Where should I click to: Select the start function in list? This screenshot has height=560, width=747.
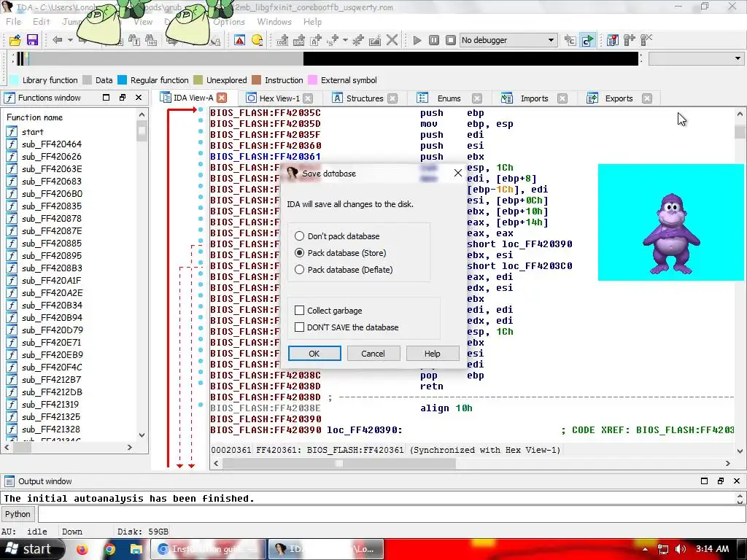pyautogui.click(x=32, y=132)
